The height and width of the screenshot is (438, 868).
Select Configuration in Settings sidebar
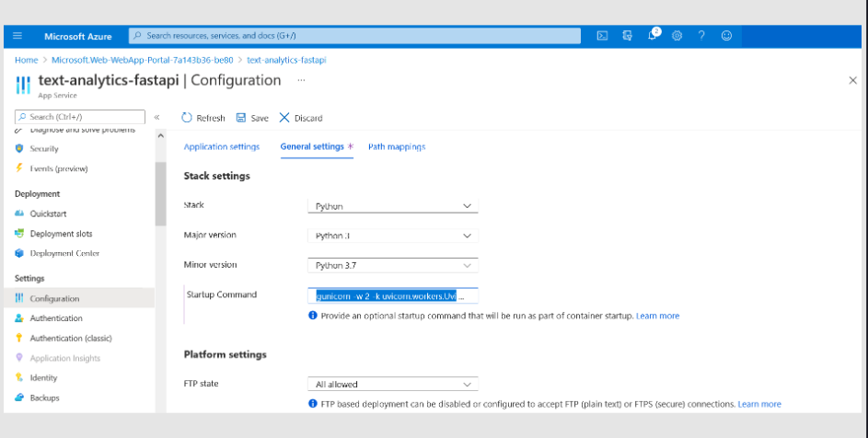pyautogui.click(x=79, y=298)
